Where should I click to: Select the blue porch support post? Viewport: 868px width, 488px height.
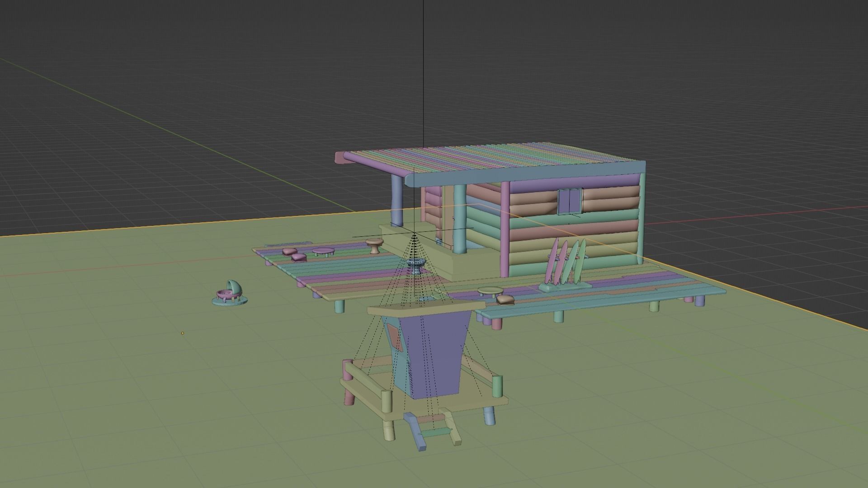pyautogui.click(x=396, y=201)
